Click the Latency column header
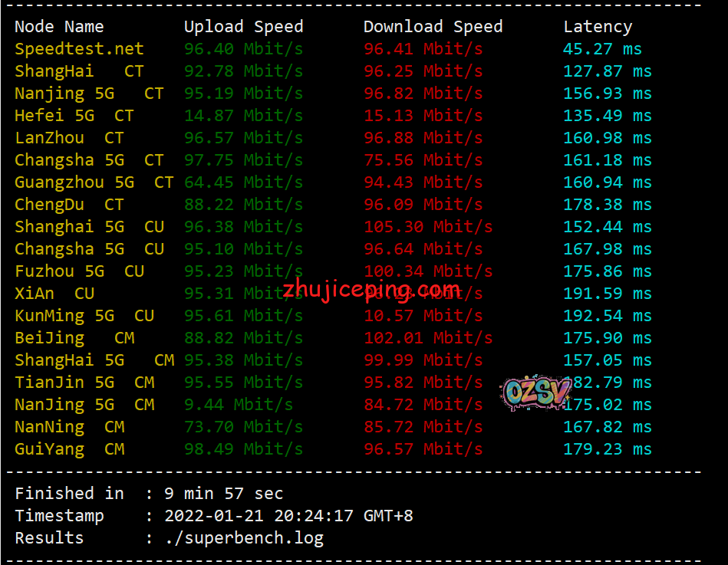728x565 pixels. pyautogui.click(x=598, y=27)
